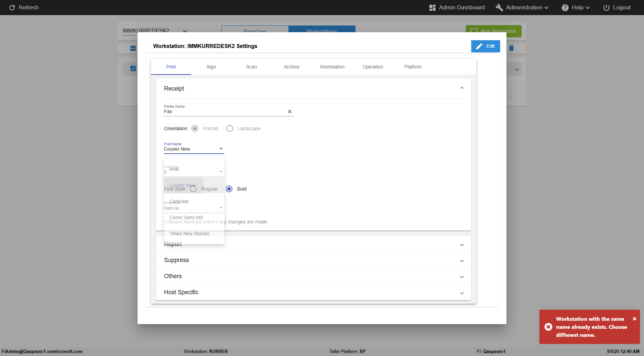
Task: Collapse the Receipt section
Action: point(462,88)
